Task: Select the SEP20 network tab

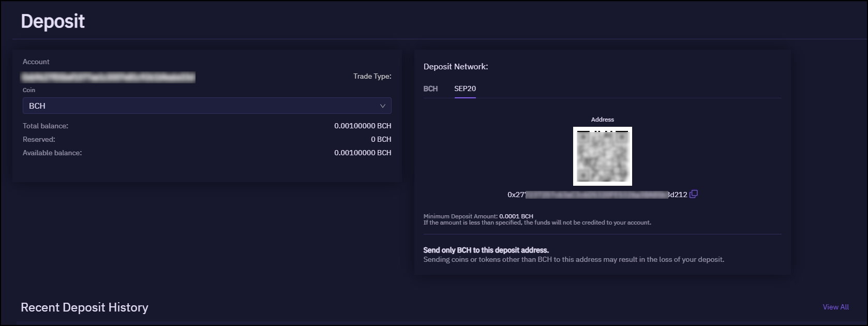Action: coord(465,88)
